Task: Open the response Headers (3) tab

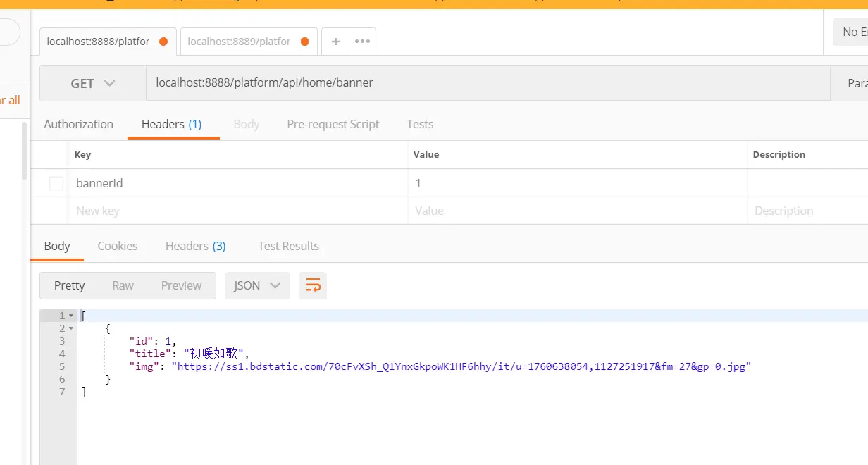Action: (196, 246)
